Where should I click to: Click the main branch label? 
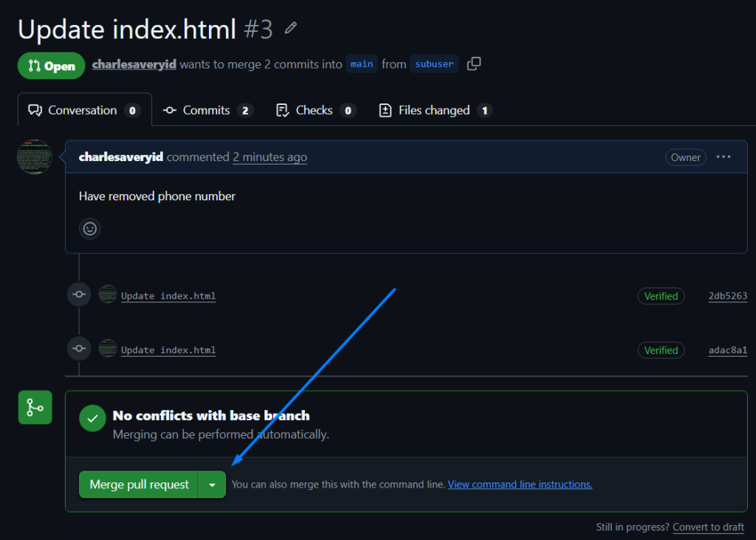coord(362,64)
